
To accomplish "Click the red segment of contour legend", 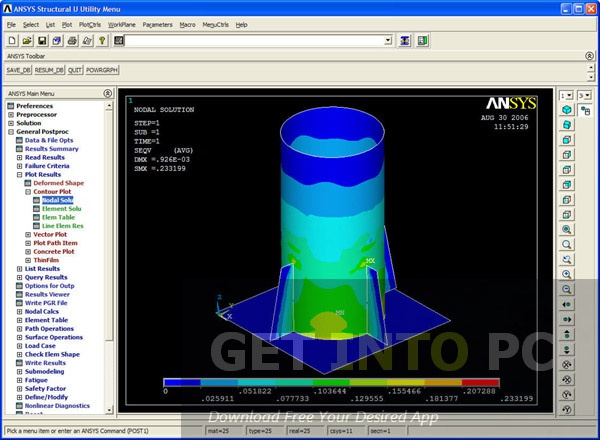I will (480, 382).
